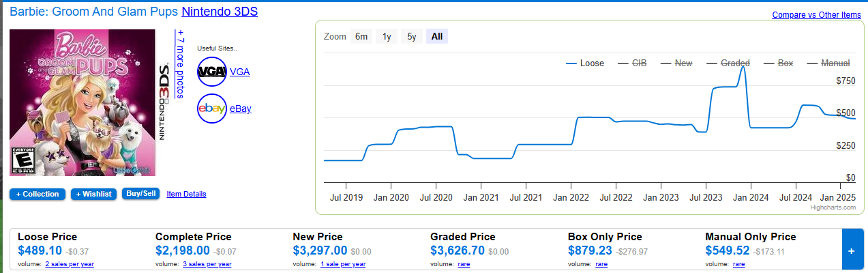This screenshot has height=273, width=868.
Task: Click the Complete Price heading
Action: (x=194, y=237)
